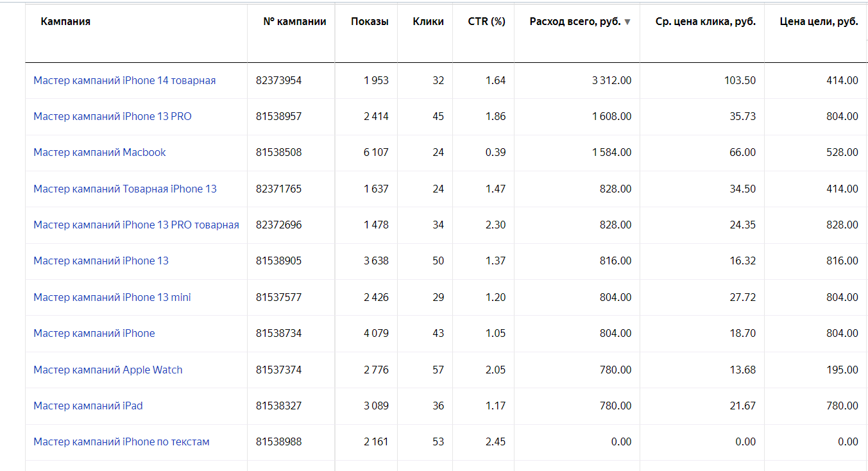The width and height of the screenshot is (868, 471).
Task: Click the impressions value 4 079
Action: [x=376, y=333]
